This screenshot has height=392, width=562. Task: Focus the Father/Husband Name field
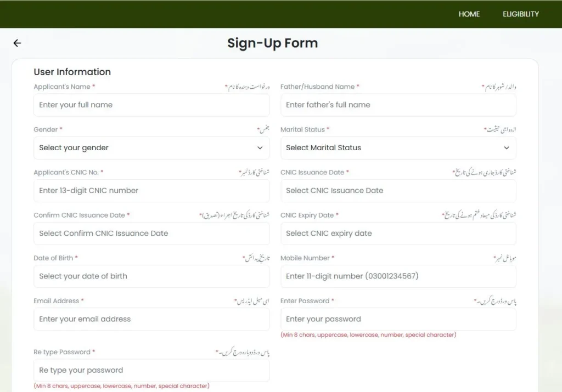pyautogui.click(x=398, y=105)
